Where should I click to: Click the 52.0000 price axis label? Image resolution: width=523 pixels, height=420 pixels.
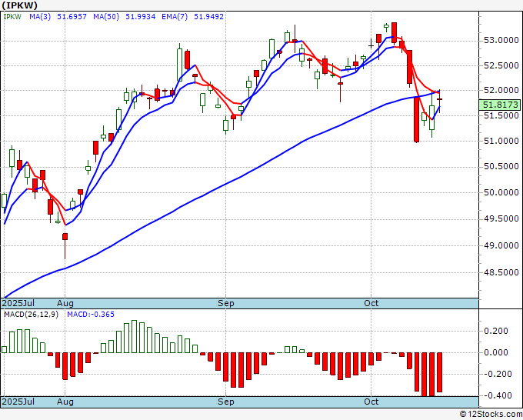click(x=501, y=91)
